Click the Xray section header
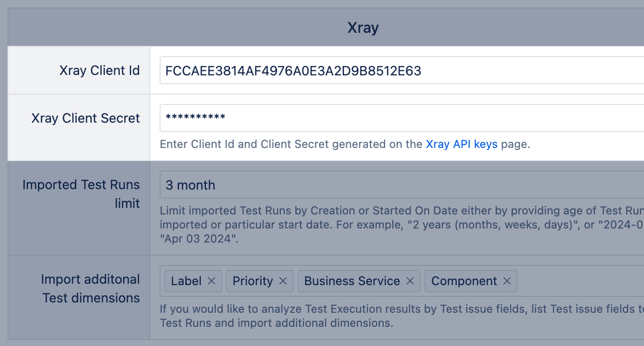 point(363,28)
